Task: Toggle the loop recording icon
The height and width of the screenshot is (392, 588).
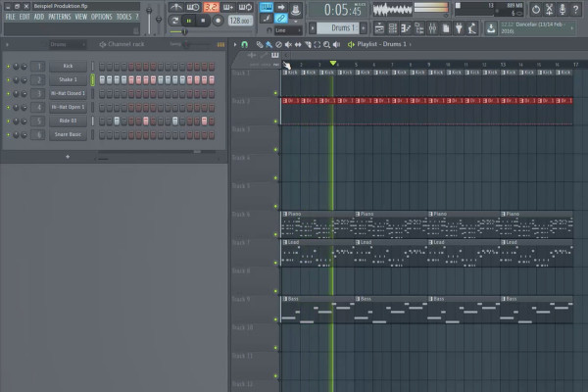Action: click(x=245, y=7)
